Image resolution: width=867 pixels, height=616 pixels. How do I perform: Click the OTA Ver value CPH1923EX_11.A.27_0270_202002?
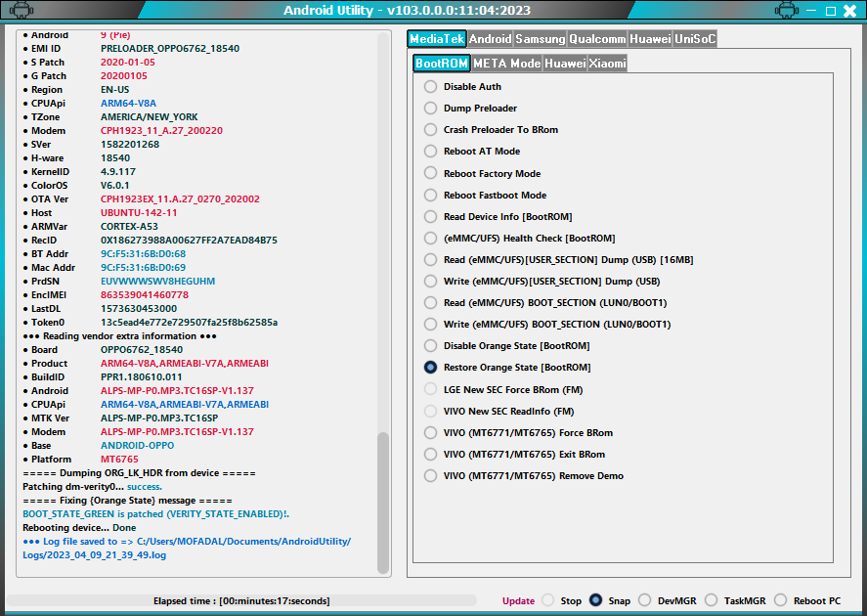[x=180, y=199]
